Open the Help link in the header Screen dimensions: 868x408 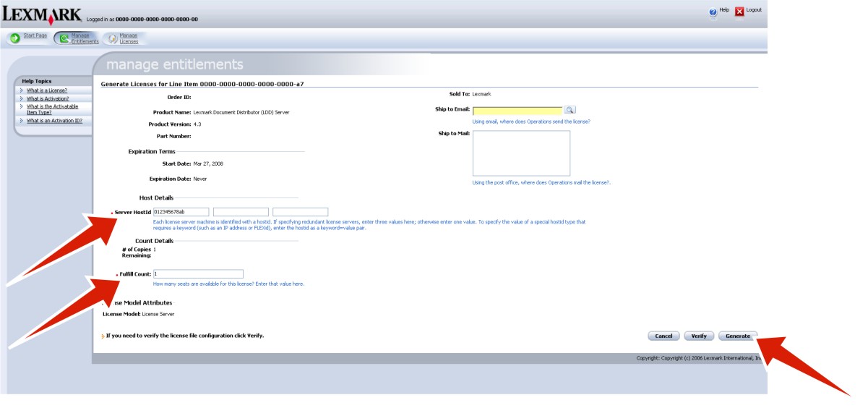tap(724, 10)
